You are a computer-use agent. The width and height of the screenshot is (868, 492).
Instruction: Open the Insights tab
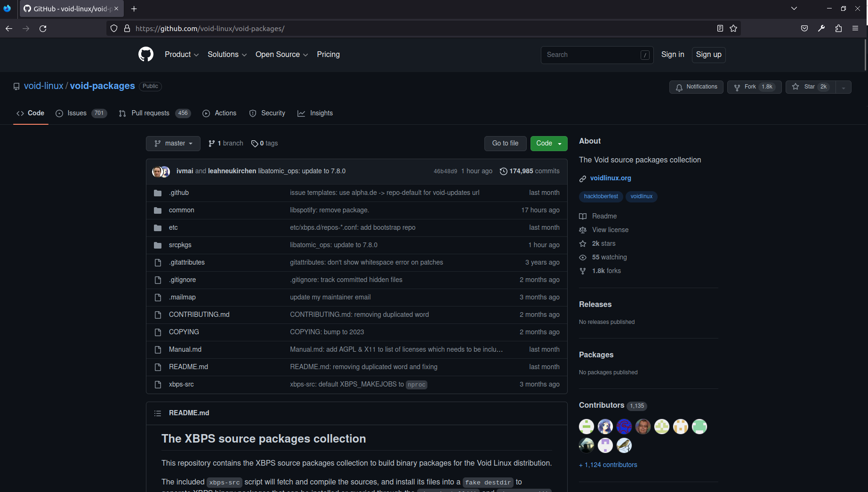[x=315, y=113]
